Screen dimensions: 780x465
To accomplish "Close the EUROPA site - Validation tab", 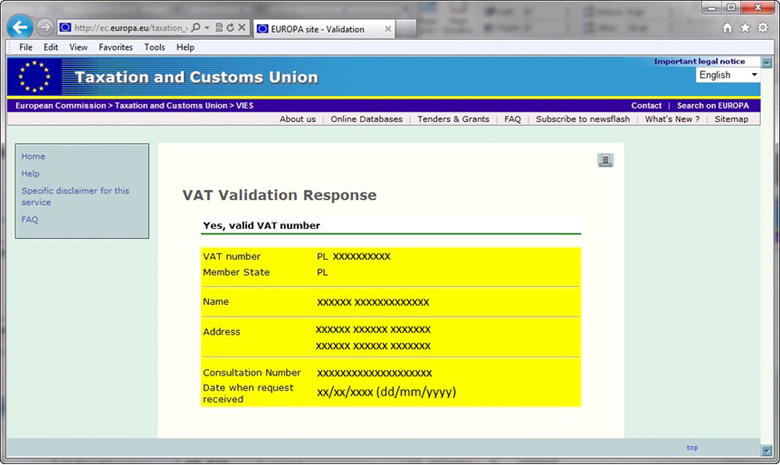I will (388, 29).
